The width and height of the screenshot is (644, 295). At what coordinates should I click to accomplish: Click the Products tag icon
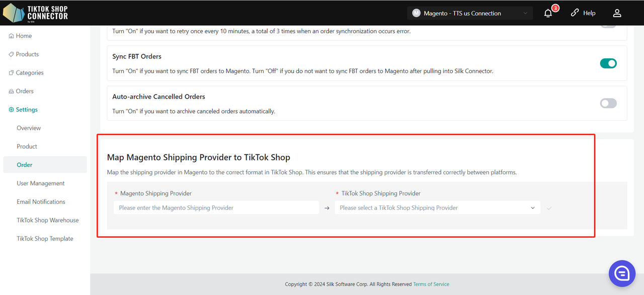11,54
